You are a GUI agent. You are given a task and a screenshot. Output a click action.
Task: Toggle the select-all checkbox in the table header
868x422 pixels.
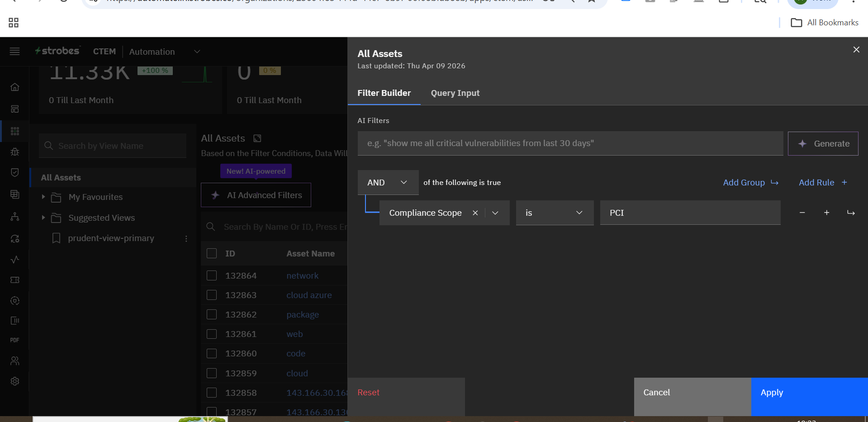click(x=212, y=253)
